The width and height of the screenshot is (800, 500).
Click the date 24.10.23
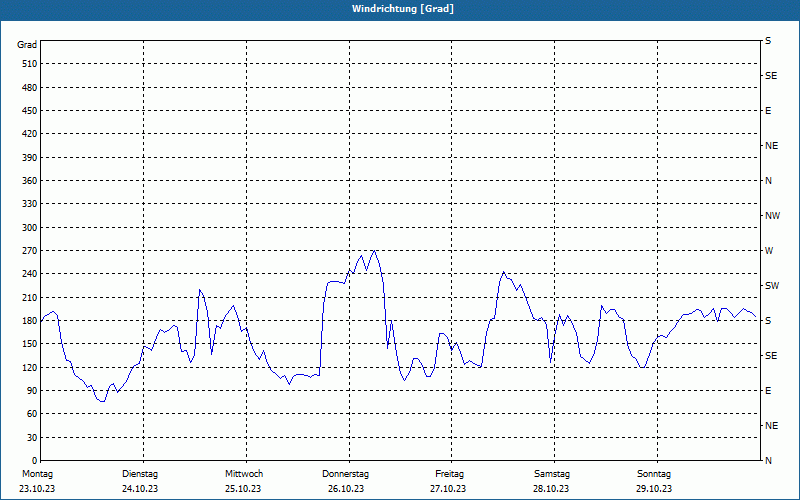[x=140, y=488]
